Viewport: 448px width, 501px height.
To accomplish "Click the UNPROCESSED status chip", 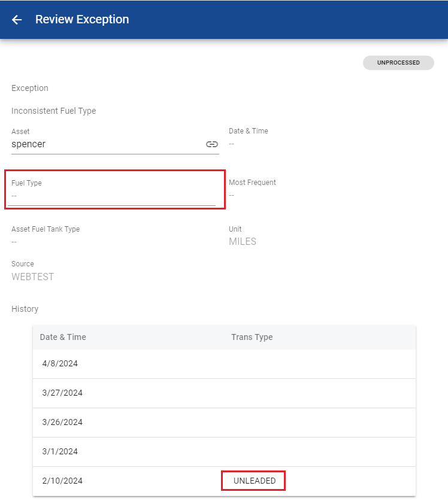I will coord(398,63).
